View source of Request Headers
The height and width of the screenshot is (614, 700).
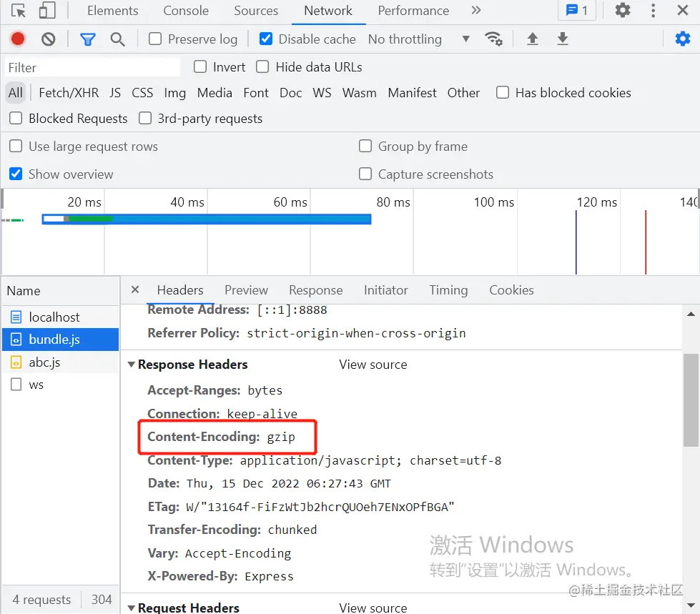click(373, 608)
